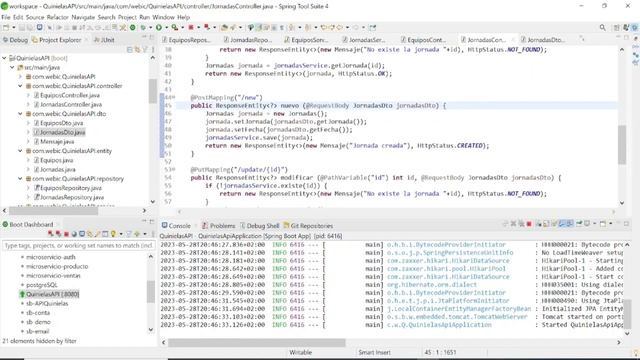The width and height of the screenshot is (640, 360).
Task: Click the red Terminate icon in Console toolbar
Action: click(x=529, y=224)
